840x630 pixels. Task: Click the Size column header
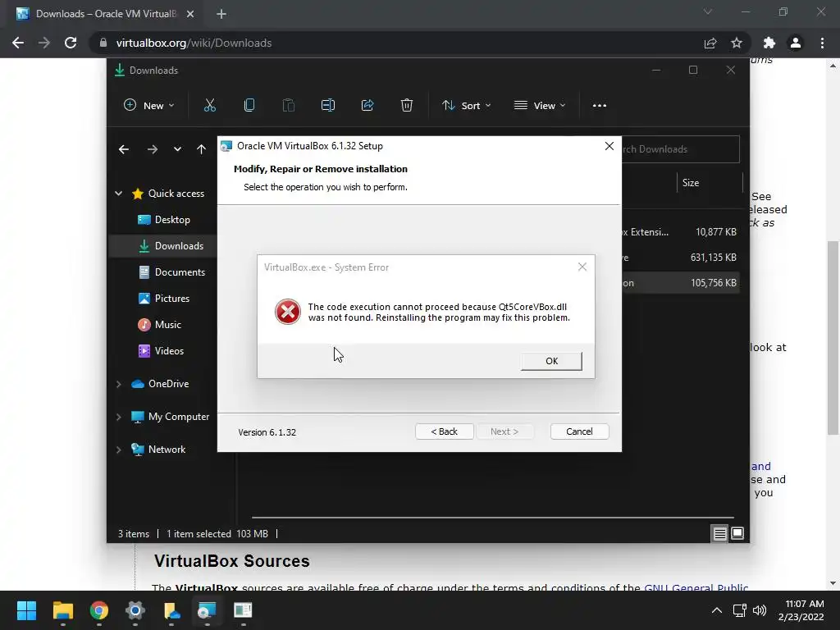tap(691, 183)
